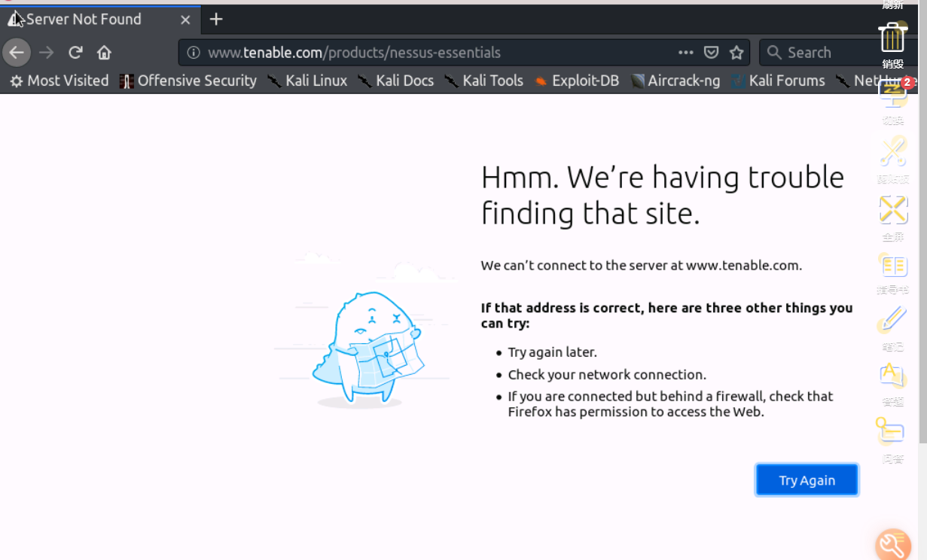The height and width of the screenshot is (560, 927).
Task: Click the orange wrench tools button
Action: tap(894, 545)
